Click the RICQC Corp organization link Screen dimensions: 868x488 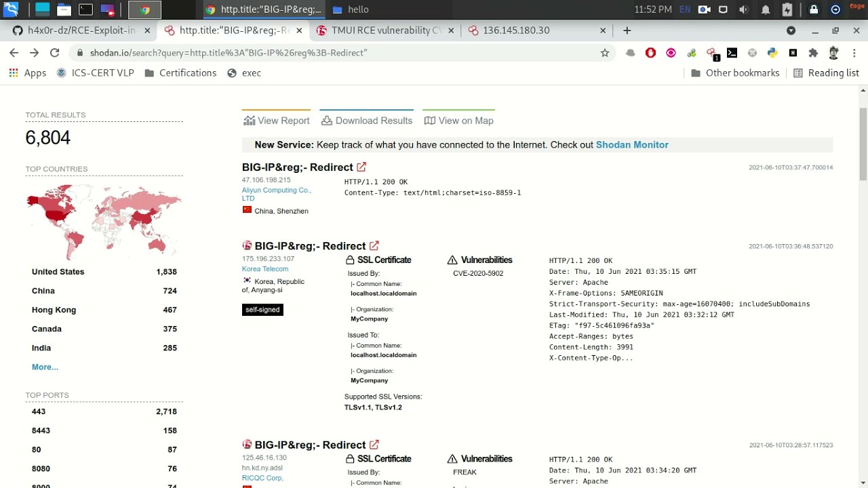click(262, 478)
